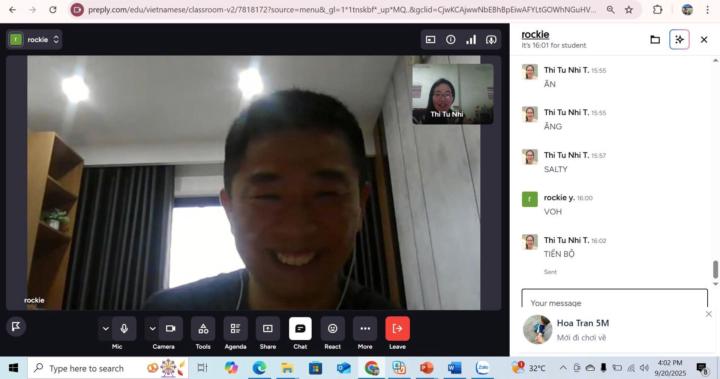Open Microsoft Edge from the taskbar
This screenshot has width=720, height=379.
(x=259, y=368)
